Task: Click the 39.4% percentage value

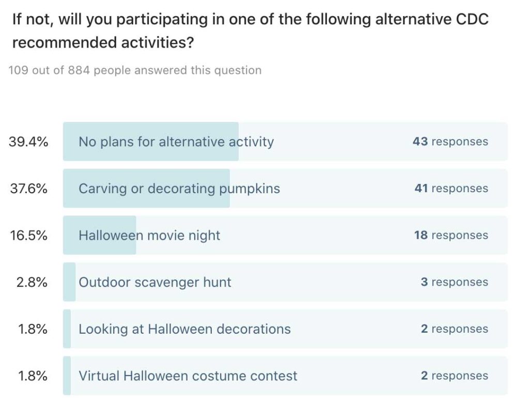Action: [x=28, y=142]
